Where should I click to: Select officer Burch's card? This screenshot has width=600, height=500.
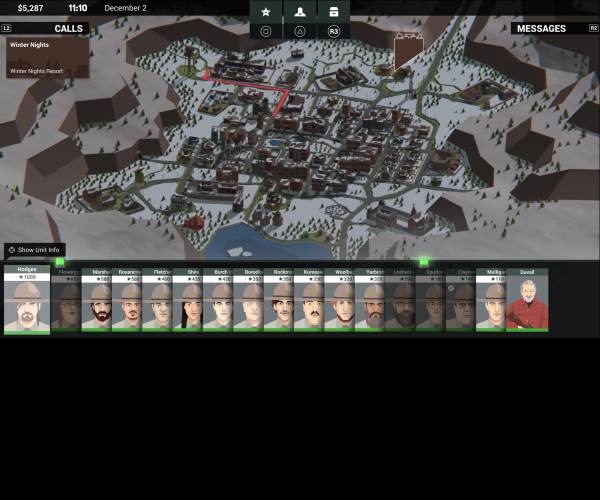(218, 300)
